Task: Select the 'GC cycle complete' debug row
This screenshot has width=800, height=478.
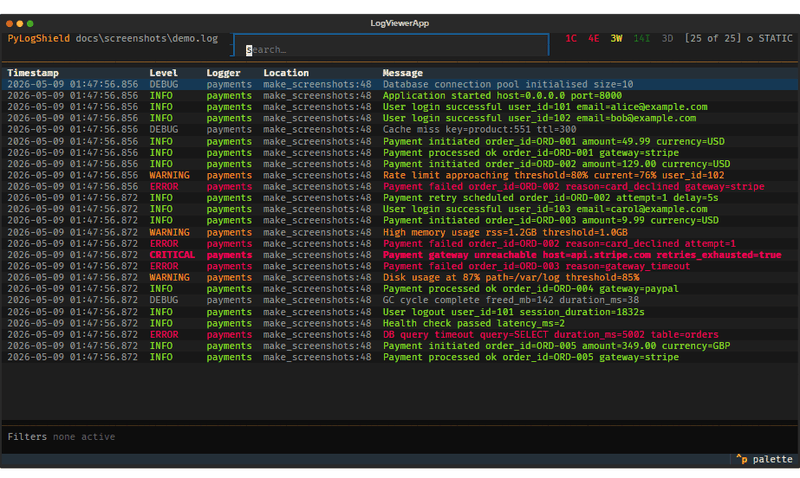Action: click(400, 300)
